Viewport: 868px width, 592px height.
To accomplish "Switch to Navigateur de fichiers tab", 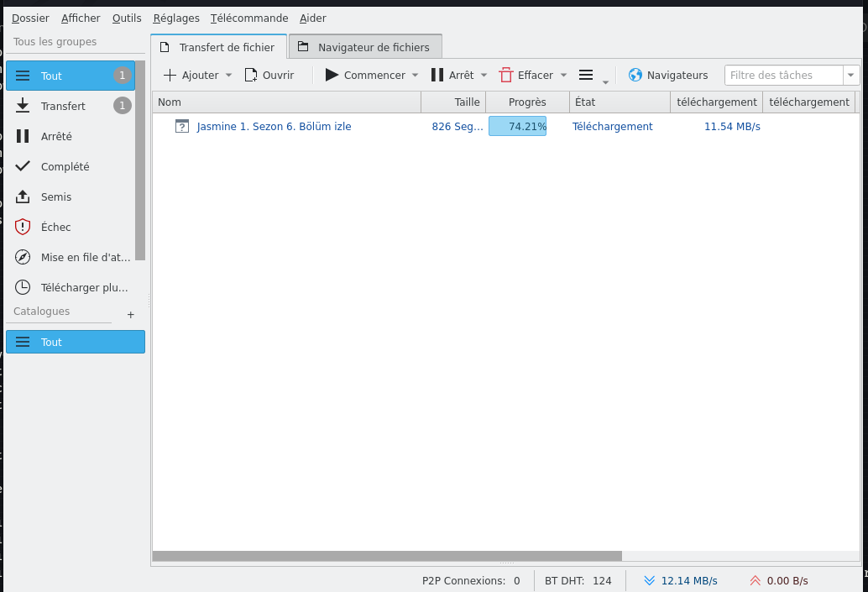I will pos(365,46).
